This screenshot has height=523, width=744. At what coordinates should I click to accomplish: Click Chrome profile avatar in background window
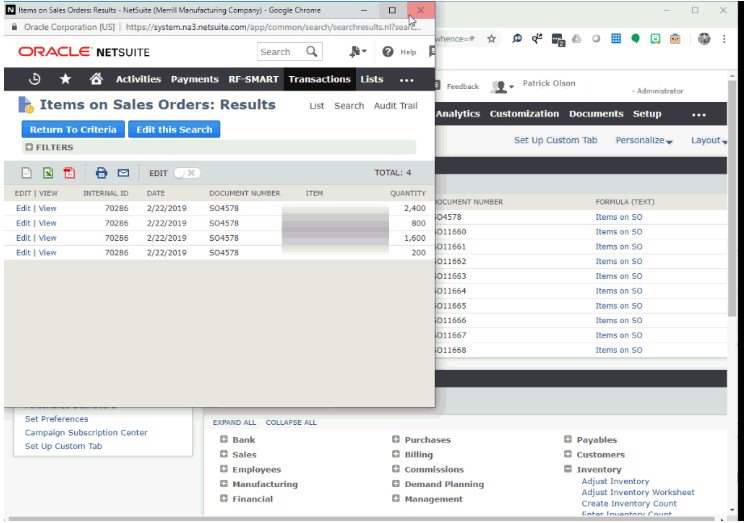[704, 39]
